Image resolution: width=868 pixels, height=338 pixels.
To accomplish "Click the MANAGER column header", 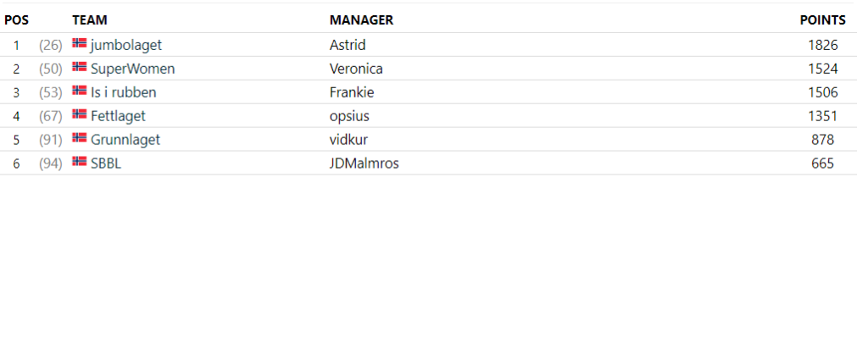I will pyautogui.click(x=361, y=20).
